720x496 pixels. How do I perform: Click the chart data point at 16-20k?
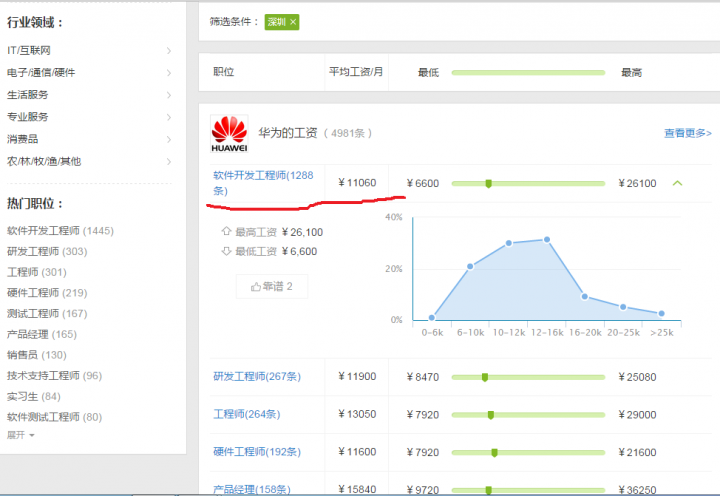pyautogui.click(x=585, y=297)
